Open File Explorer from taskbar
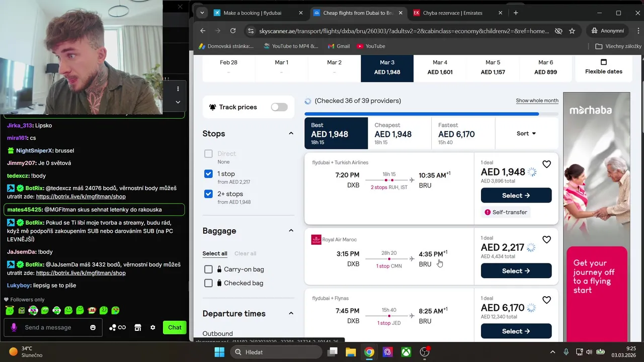This screenshot has width=644, height=362. pos(351,352)
